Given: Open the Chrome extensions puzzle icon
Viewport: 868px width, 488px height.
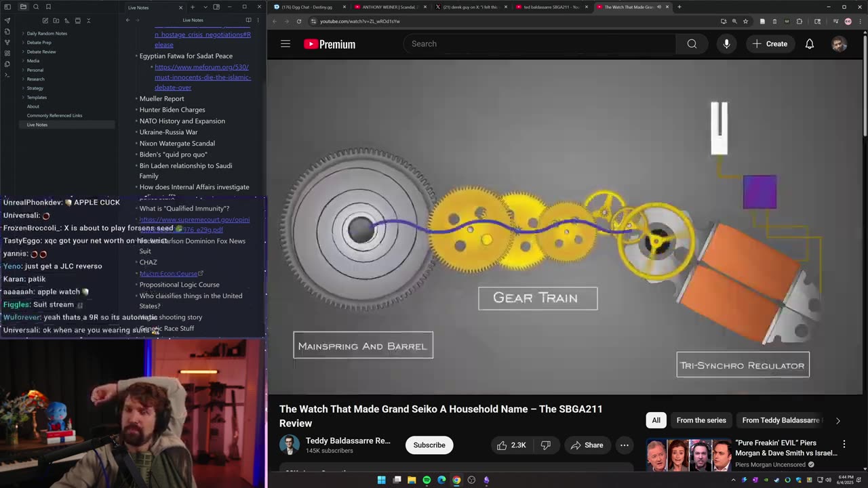Looking at the screenshot, I should (799, 21).
